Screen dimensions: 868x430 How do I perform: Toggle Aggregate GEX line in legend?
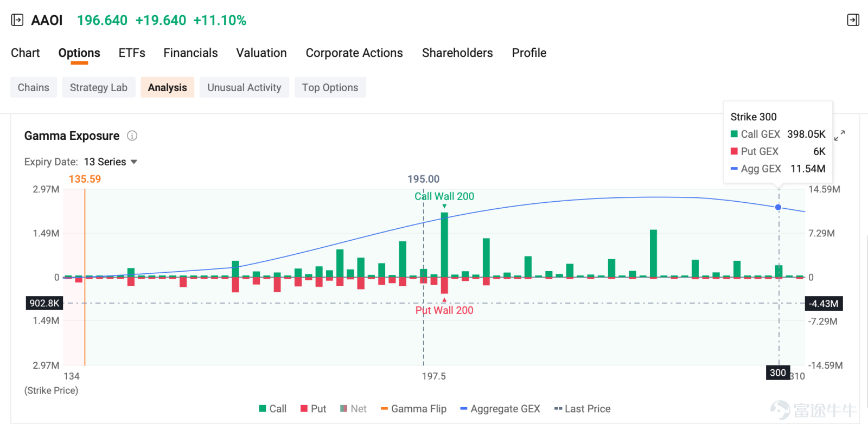point(500,409)
